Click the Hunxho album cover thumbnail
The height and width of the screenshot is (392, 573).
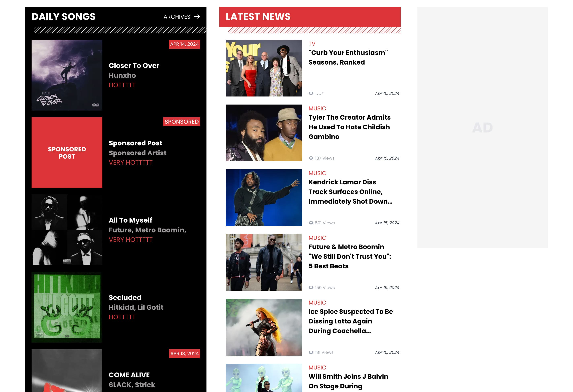(x=67, y=75)
